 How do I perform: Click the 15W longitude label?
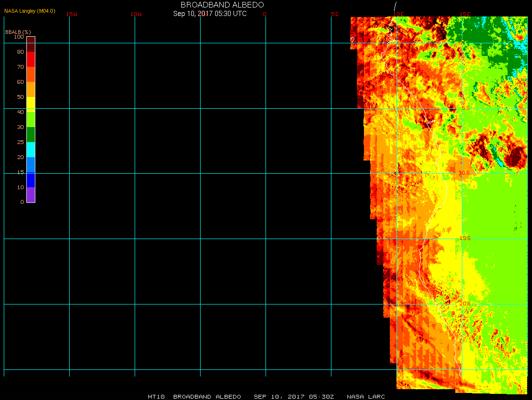(72, 14)
